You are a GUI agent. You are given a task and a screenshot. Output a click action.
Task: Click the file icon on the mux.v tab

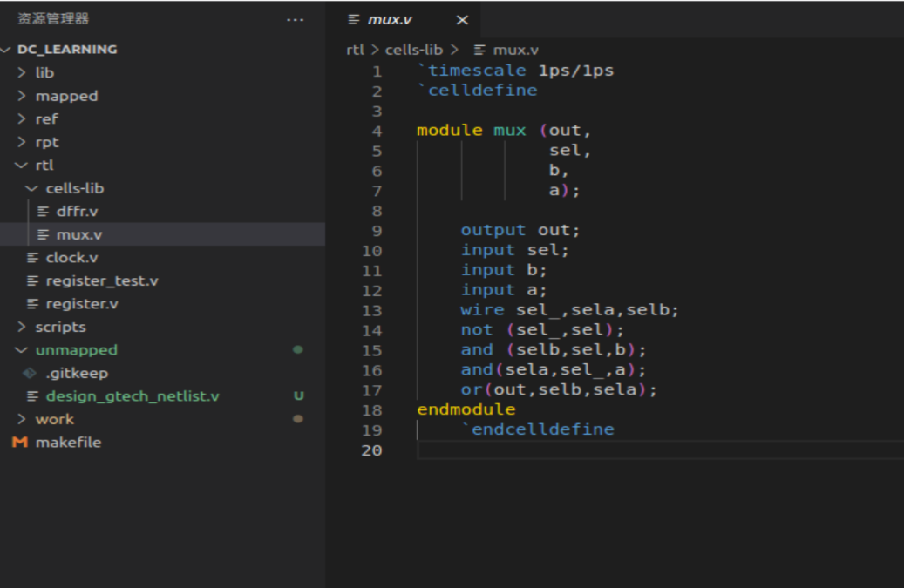354,19
